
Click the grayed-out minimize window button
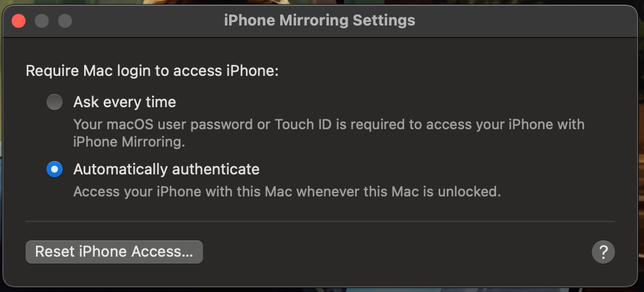point(42,21)
